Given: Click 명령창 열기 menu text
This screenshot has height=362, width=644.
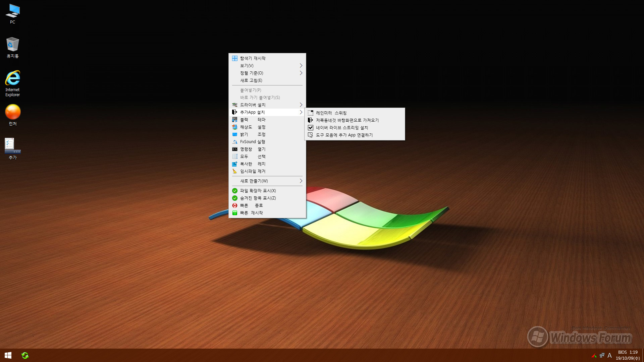Looking at the screenshot, I should click(x=253, y=149).
